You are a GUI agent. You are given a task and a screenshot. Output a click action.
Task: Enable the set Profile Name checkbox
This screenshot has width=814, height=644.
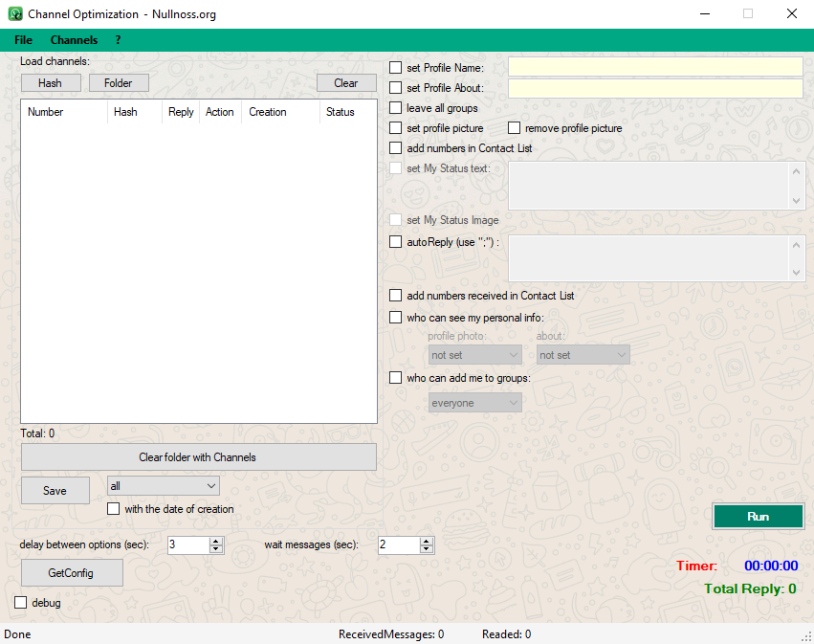396,67
